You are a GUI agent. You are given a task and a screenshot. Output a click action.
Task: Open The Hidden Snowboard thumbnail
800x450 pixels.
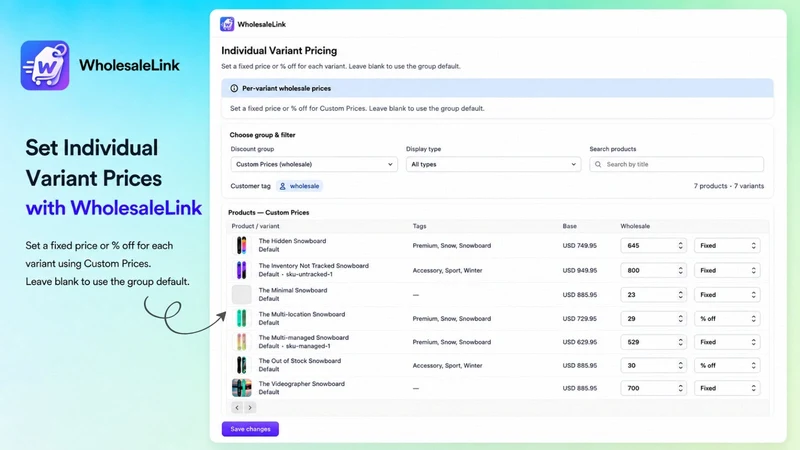coord(241,245)
